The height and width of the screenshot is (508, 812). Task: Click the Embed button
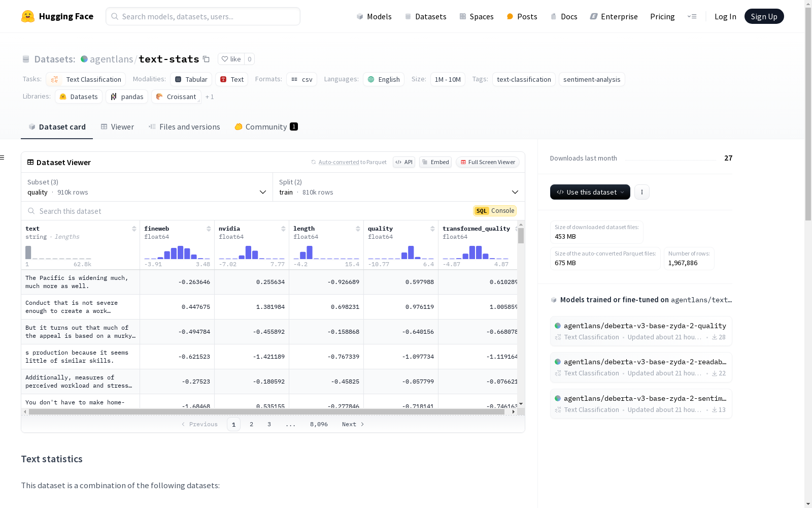coord(435,162)
